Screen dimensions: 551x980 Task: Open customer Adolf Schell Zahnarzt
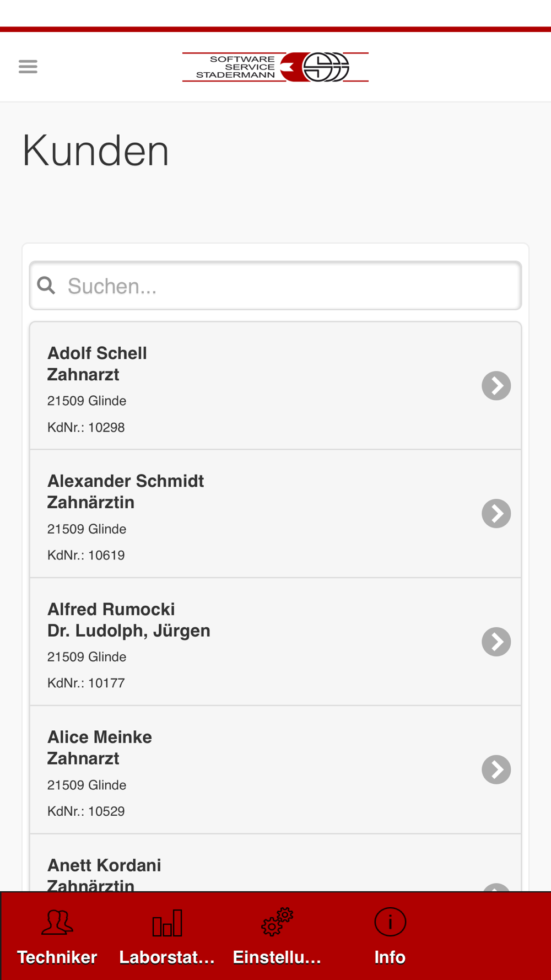tap(275, 386)
